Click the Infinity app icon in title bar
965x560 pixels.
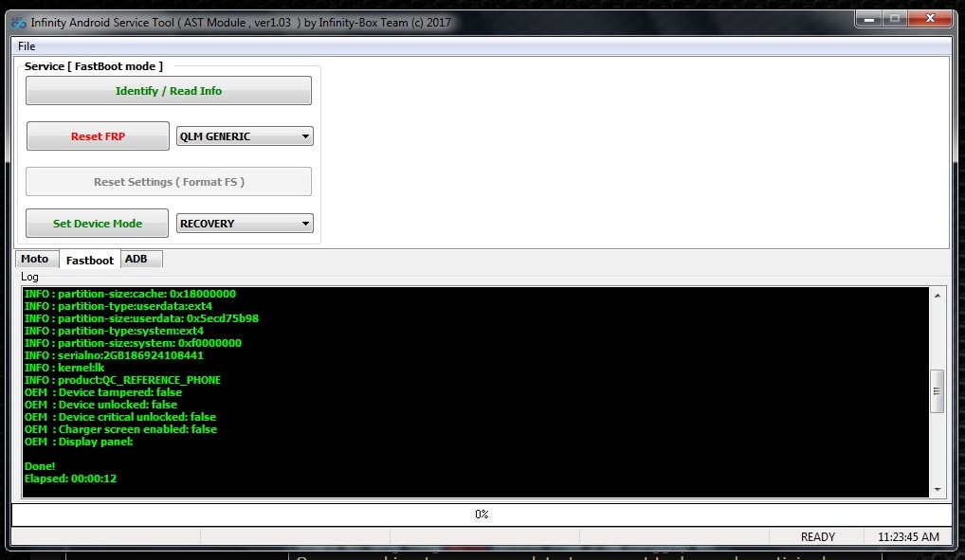coord(18,23)
